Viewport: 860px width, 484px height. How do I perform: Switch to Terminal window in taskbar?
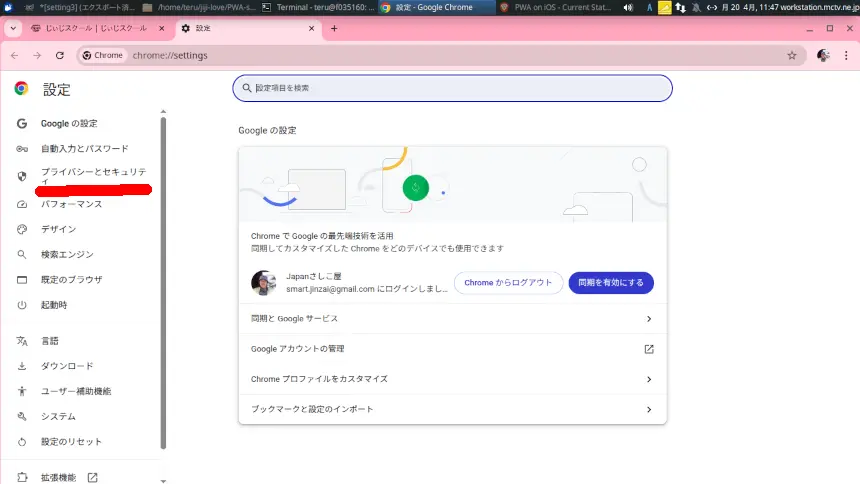point(318,7)
